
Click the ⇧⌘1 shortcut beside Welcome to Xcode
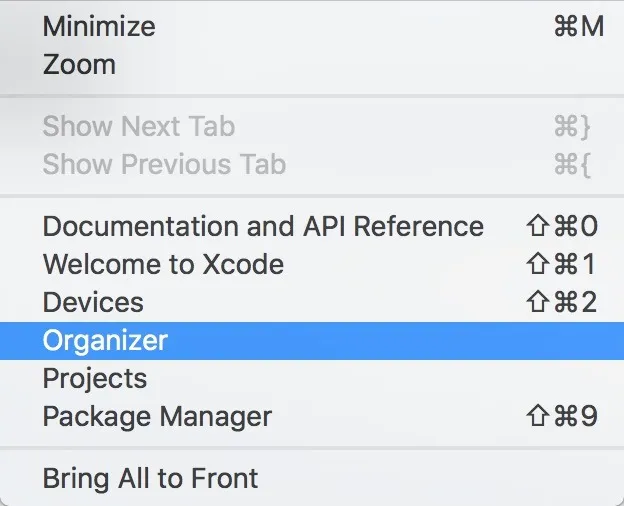(561, 265)
